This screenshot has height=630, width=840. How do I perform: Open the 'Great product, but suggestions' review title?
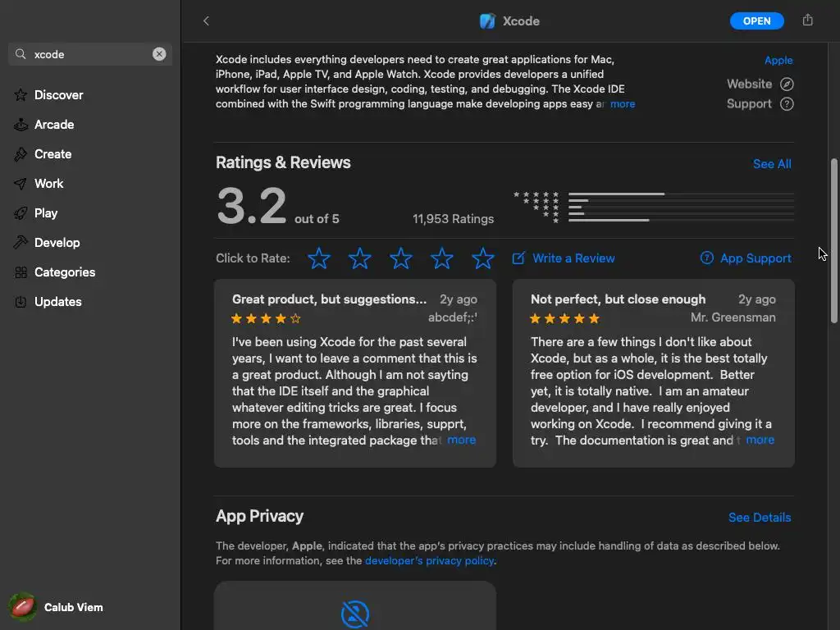click(x=329, y=299)
